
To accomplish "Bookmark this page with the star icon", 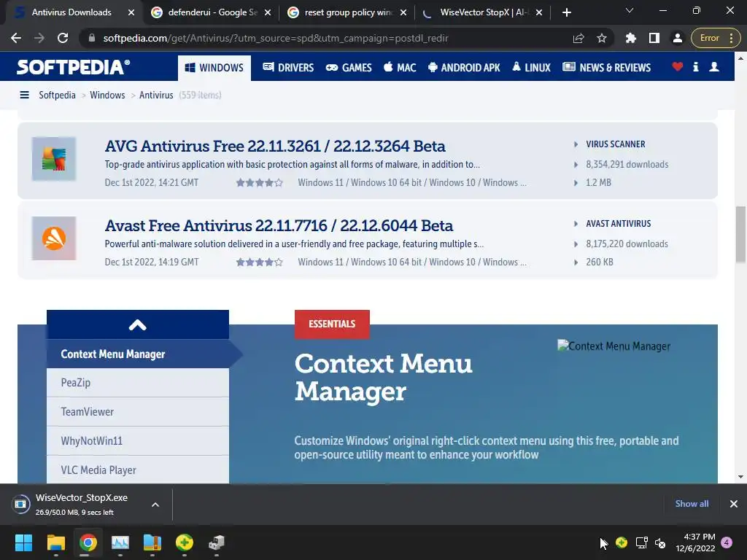I will pos(602,38).
